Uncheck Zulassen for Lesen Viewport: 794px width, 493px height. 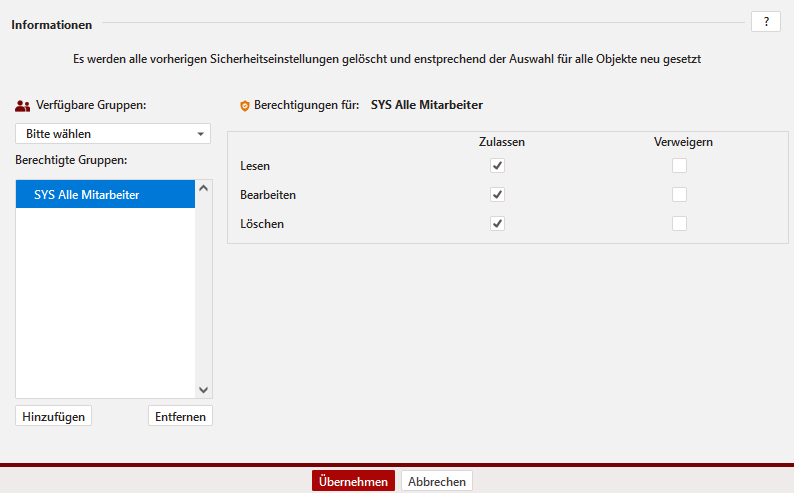tap(497, 166)
